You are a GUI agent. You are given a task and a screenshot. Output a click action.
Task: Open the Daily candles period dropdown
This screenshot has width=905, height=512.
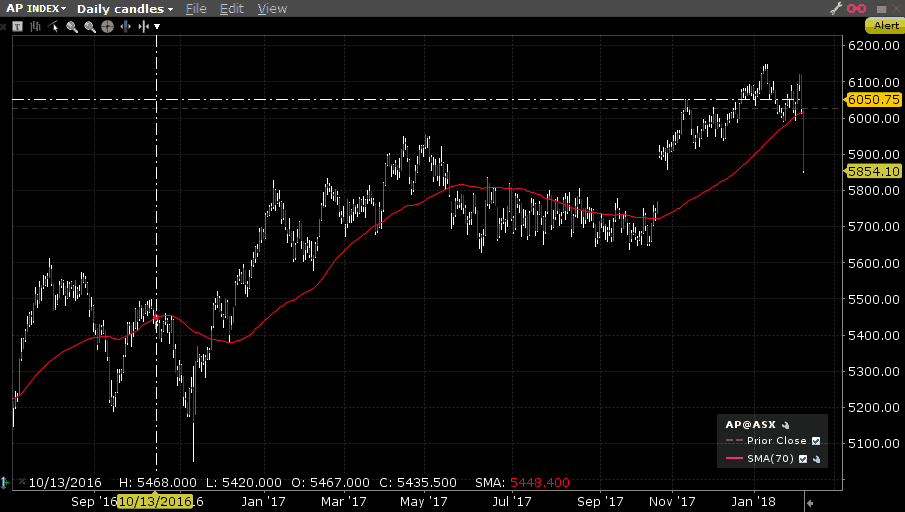point(125,8)
